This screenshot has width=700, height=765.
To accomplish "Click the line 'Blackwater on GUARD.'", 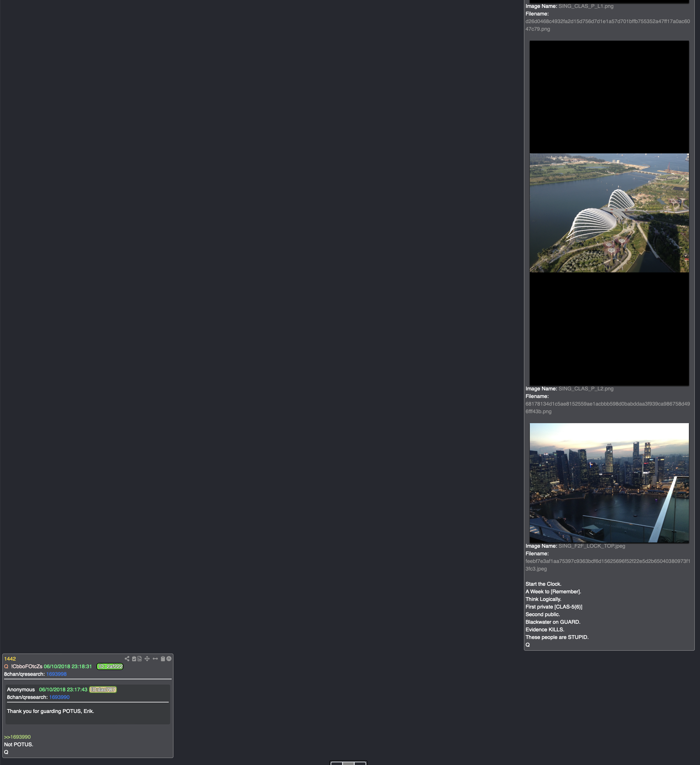I will (553, 622).
